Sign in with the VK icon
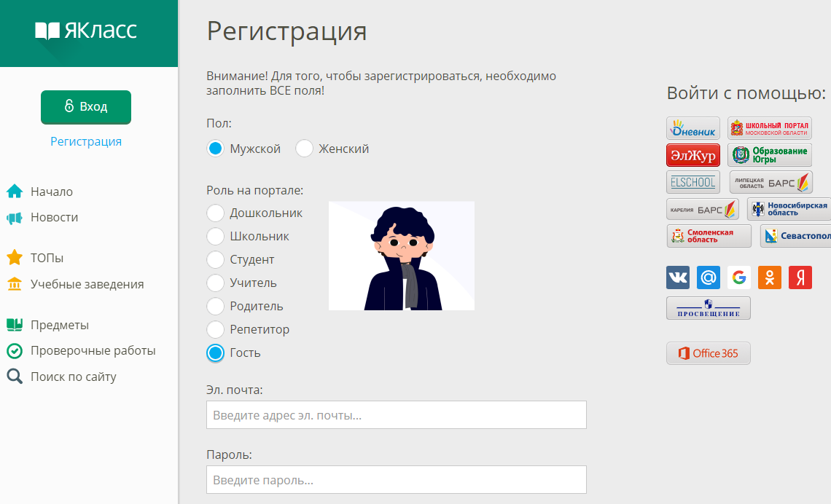The width and height of the screenshot is (831, 504). point(677,277)
